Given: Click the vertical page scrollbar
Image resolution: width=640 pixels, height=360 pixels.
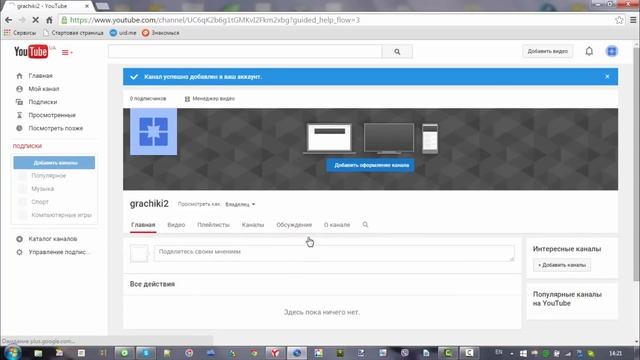Looking at the screenshot, I should [x=636, y=163].
